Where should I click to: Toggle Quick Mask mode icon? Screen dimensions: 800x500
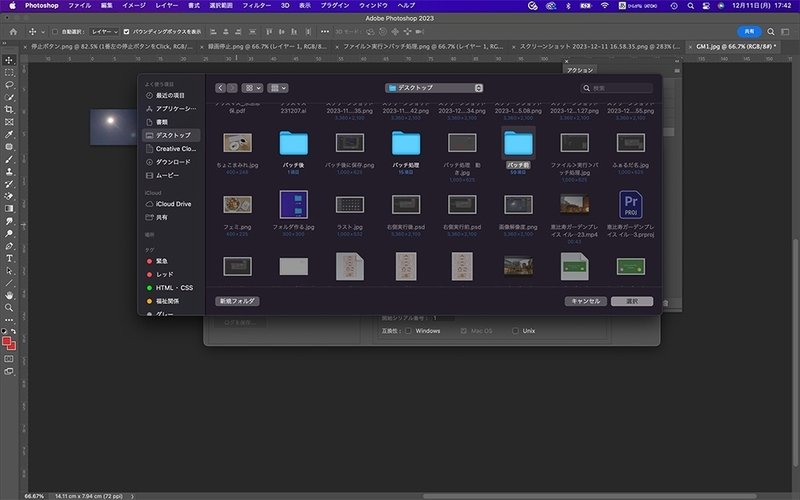pos(9,359)
